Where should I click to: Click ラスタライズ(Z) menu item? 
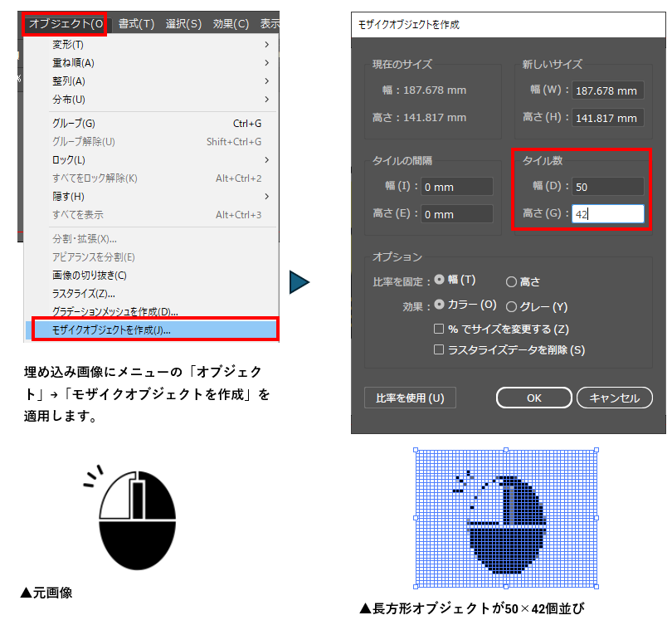84,293
